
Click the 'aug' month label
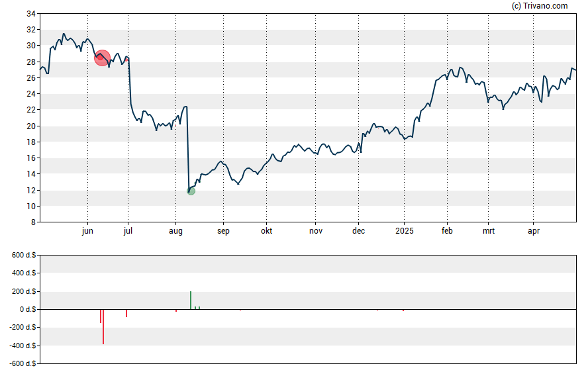coord(175,231)
